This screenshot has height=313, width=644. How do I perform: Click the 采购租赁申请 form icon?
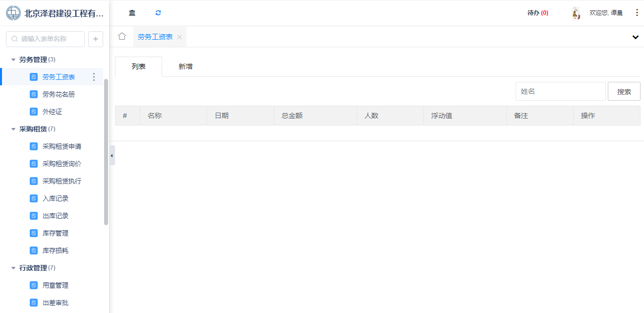click(x=34, y=146)
